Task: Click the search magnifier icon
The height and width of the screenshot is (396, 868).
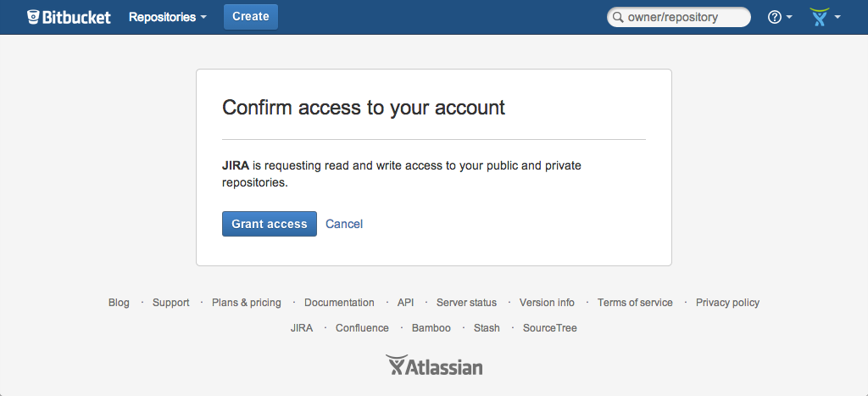Action: point(618,17)
